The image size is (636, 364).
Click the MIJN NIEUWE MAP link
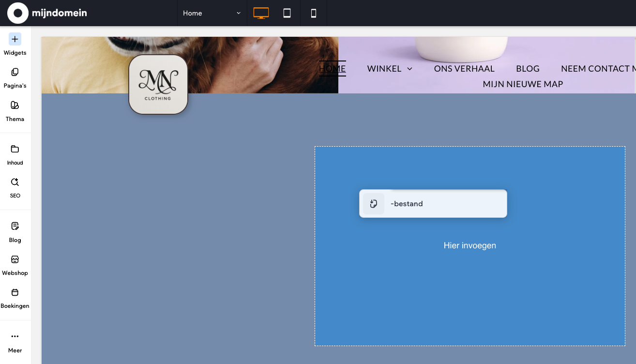[x=523, y=84]
